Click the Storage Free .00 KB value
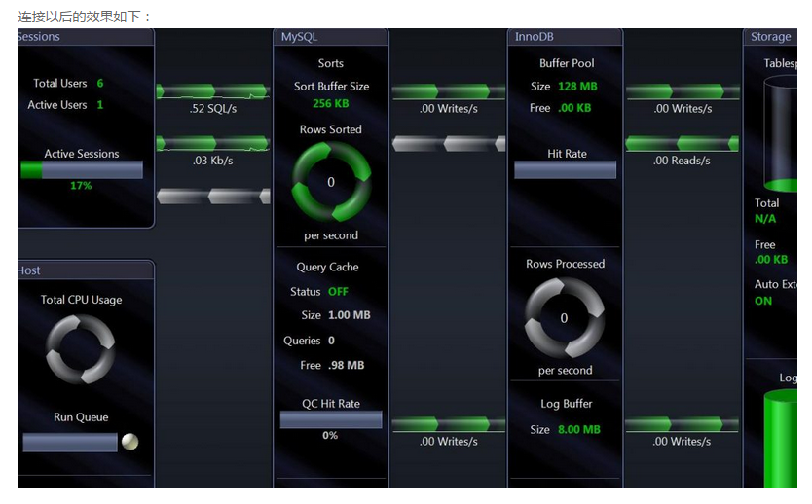Screen dimensions: 812x504 pyautogui.click(x=771, y=259)
